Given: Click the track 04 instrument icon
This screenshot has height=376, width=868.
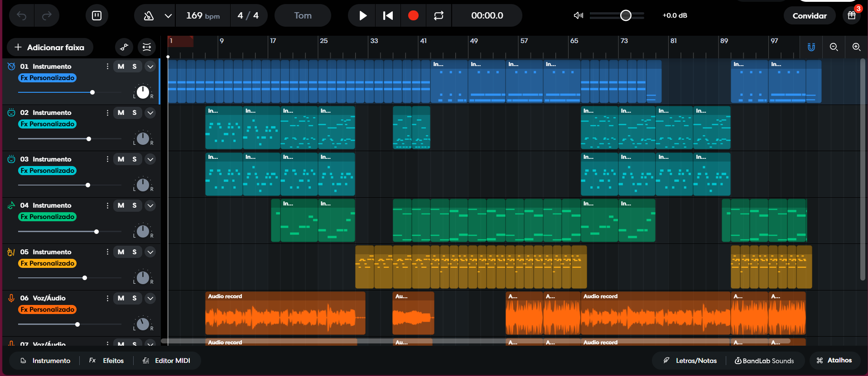Looking at the screenshot, I should click(x=11, y=205).
